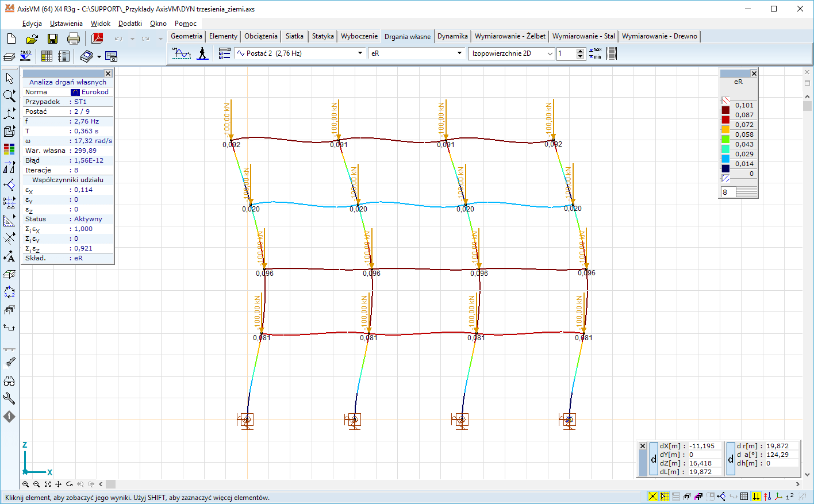The width and height of the screenshot is (814, 504).
Task: Click the d button beside dX coordinates
Action: pyautogui.click(x=654, y=459)
